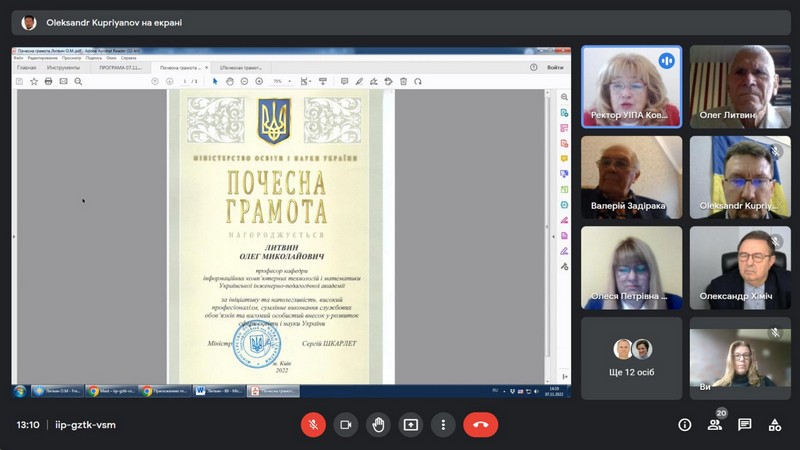Click the Войти sign-in button
The width and height of the screenshot is (800, 450).
click(x=555, y=67)
